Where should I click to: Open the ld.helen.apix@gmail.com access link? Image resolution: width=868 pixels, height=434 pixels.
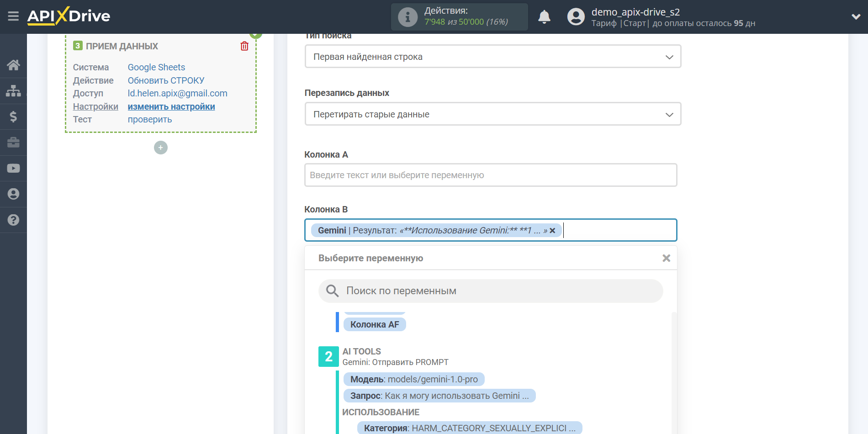[x=177, y=93]
